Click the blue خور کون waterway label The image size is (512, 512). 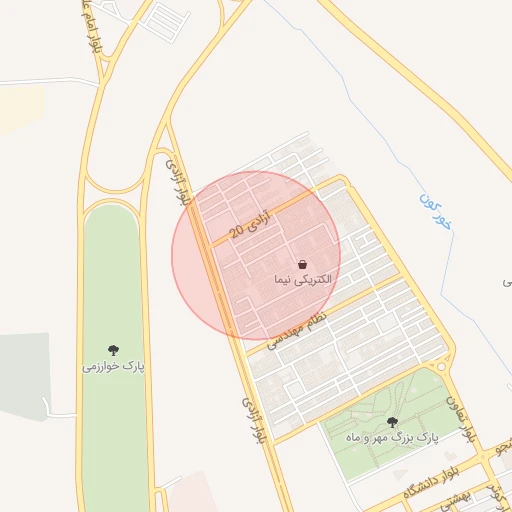click(436, 212)
